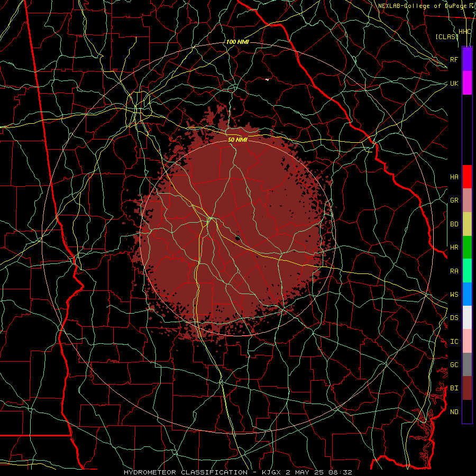This screenshot has width=476, height=476.
Task: Click the IC light pink legend swatch
Action: pos(467,341)
